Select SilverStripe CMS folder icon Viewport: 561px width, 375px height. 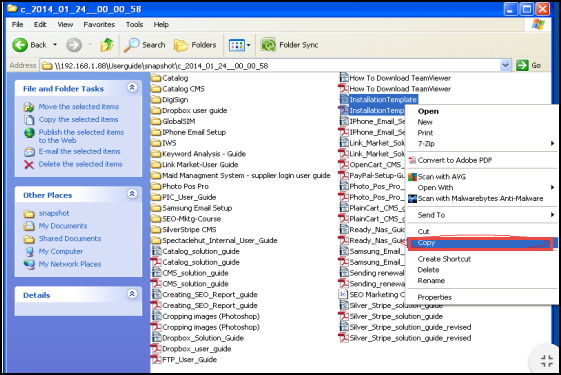(156, 230)
